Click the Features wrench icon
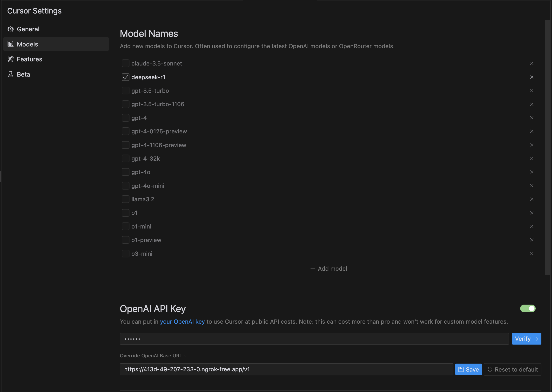The height and width of the screenshot is (392, 552). 11,59
